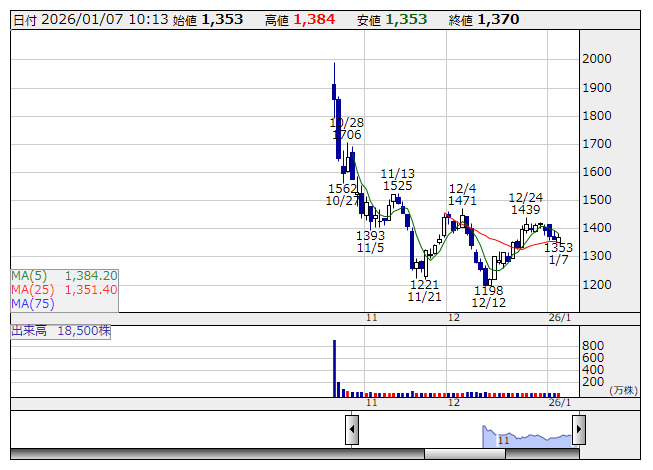Image resolution: width=653 pixels, height=470 pixels.
Task: Click the 12/4 1471 high annotation
Action: click(462, 194)
